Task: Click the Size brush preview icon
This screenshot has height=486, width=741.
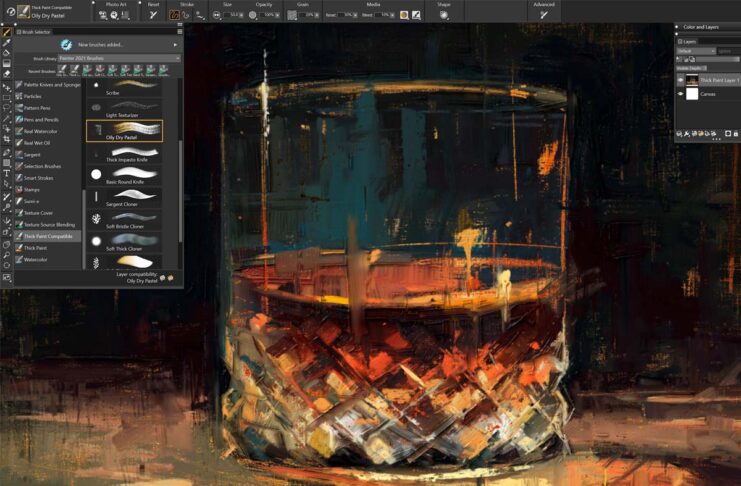Action: pyautogui.click(x=216, y=15)
